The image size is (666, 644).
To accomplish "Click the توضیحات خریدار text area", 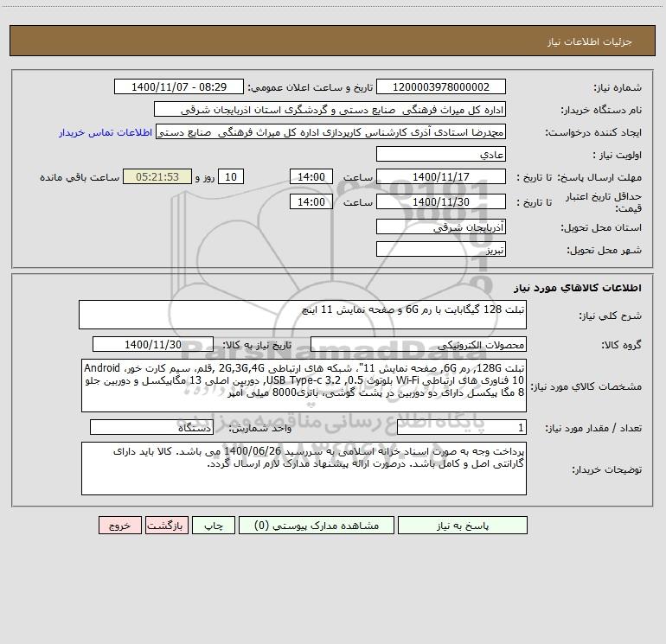I will (304, 469).
